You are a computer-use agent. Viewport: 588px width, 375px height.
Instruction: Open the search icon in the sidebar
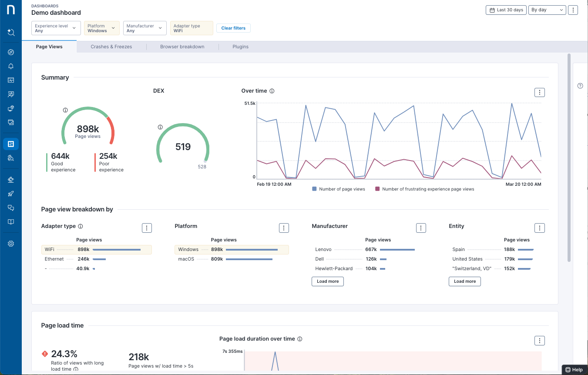click(x=11, y=32)
